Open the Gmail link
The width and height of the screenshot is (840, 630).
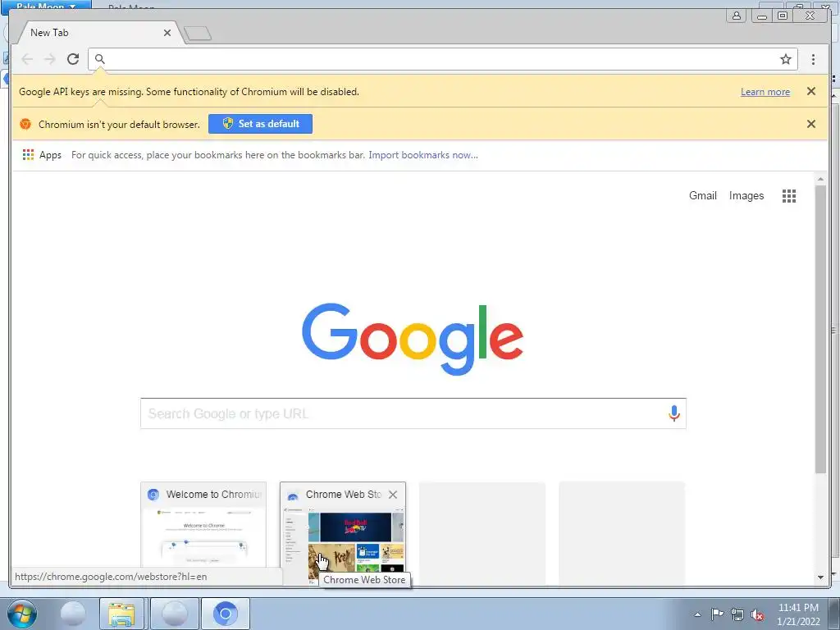[702, 195]
